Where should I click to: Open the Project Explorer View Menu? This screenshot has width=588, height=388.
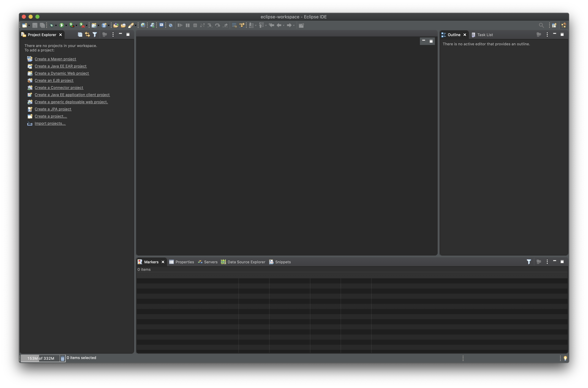coord(113,35)
